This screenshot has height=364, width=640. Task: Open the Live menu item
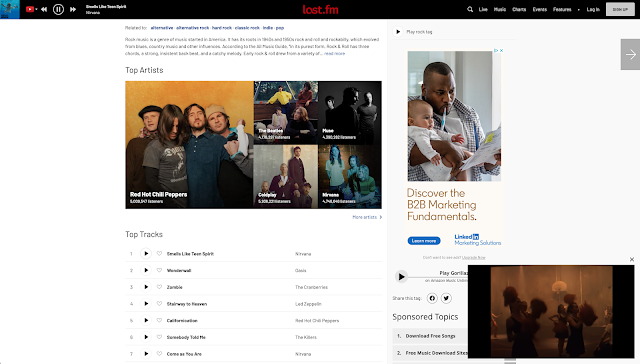pyautogui.click(x=483, y=9)
